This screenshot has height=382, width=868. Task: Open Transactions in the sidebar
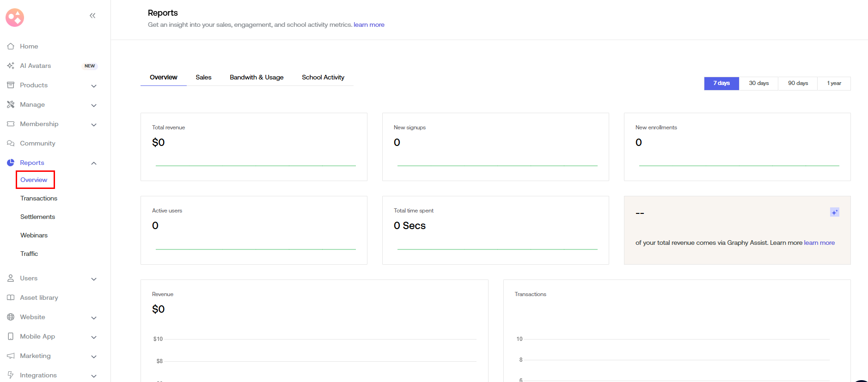(x=39, y=198)
